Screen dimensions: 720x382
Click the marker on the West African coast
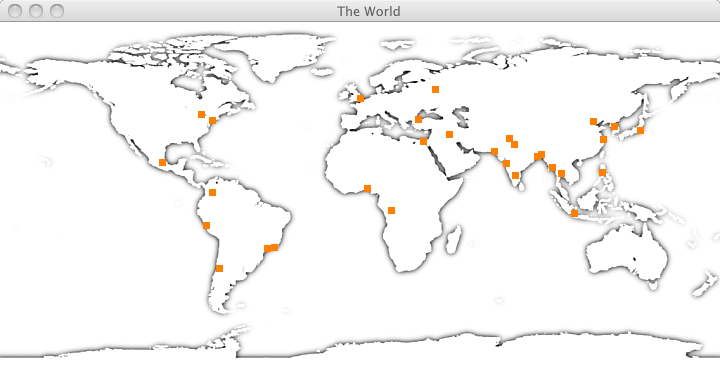tap(367, 188)
